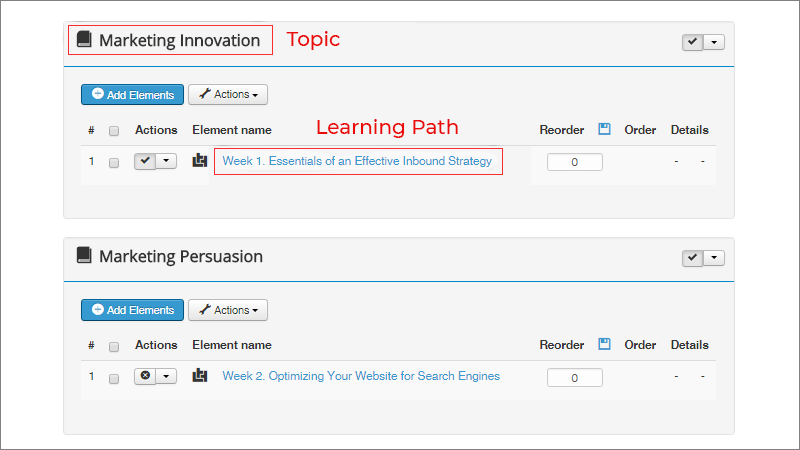Screen dimensions: 800x450
Task: Click the save reorder icon in Marketing Innovation
Action: [x=604, y=129]
